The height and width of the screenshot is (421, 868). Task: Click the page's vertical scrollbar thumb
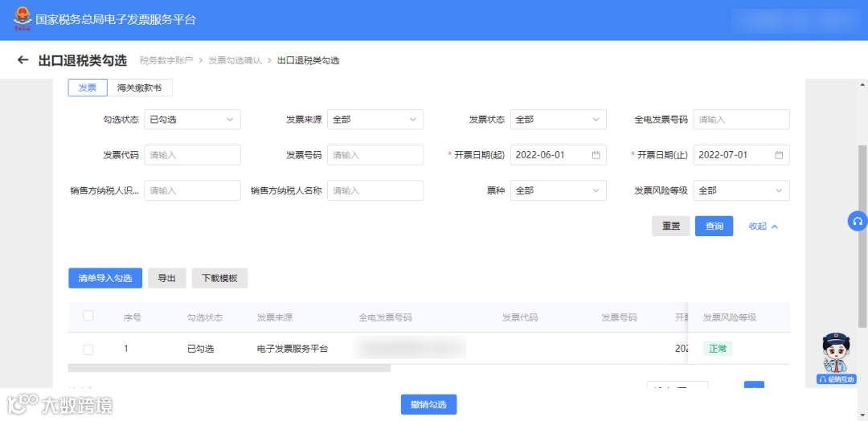click(x=863, y=236)
